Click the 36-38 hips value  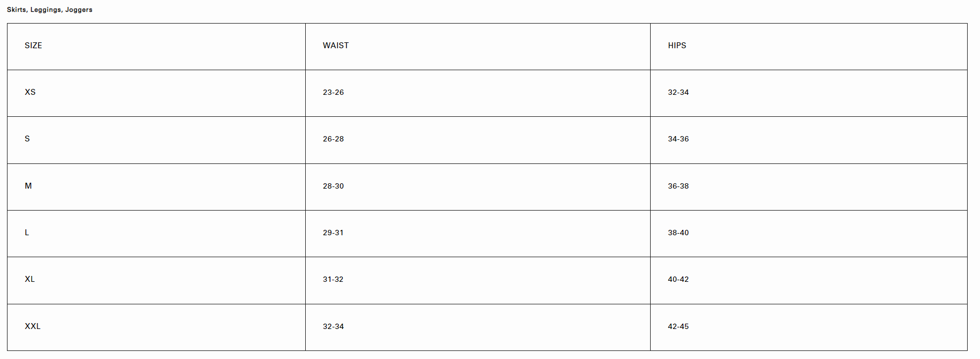pyautogui.click(x=678, y=186)
